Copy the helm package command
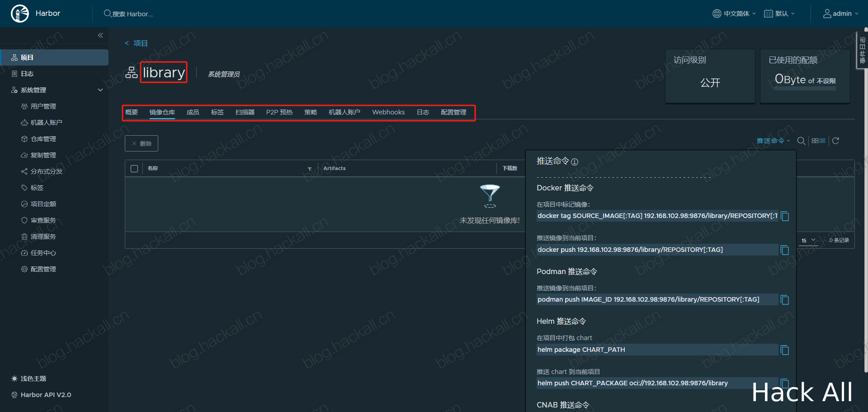This screenshot has height=412, width=868. click(785, 350)
